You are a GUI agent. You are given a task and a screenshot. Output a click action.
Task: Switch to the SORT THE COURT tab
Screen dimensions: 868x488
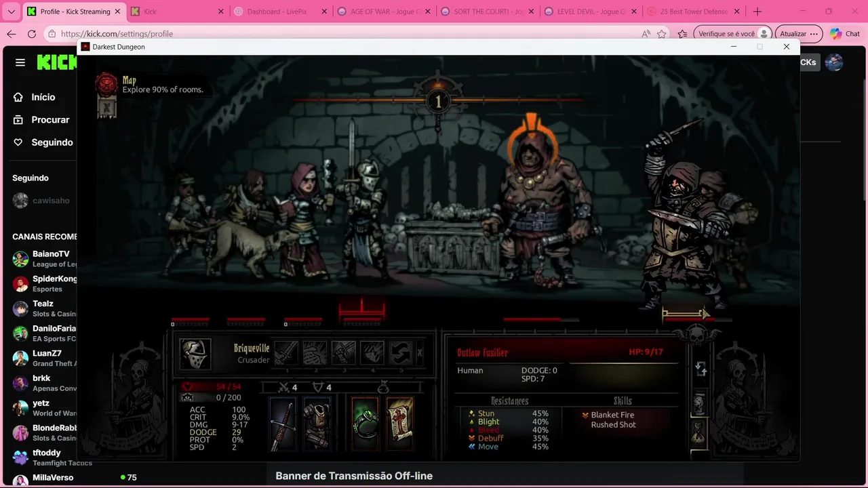pyautogui.click(x=487, y=12)
